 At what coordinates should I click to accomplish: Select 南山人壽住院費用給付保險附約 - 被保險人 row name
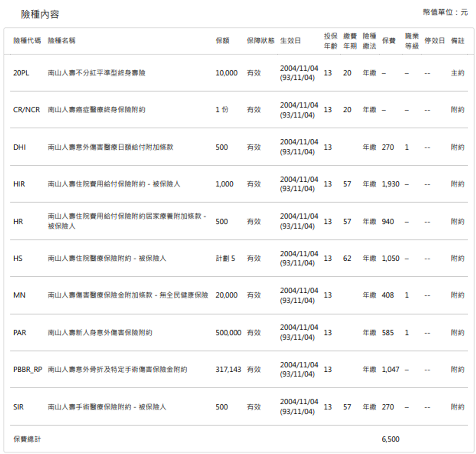point(114,184)
